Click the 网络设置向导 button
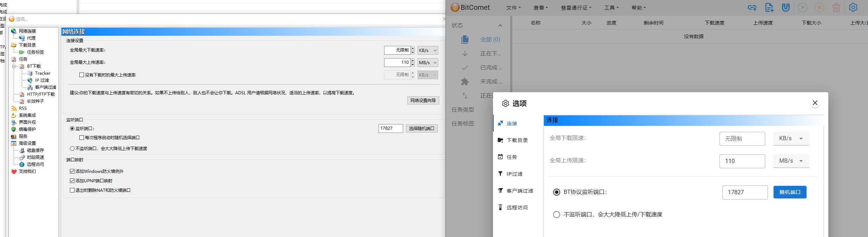This screenshot has width=868, height=237. coord(423,101)
